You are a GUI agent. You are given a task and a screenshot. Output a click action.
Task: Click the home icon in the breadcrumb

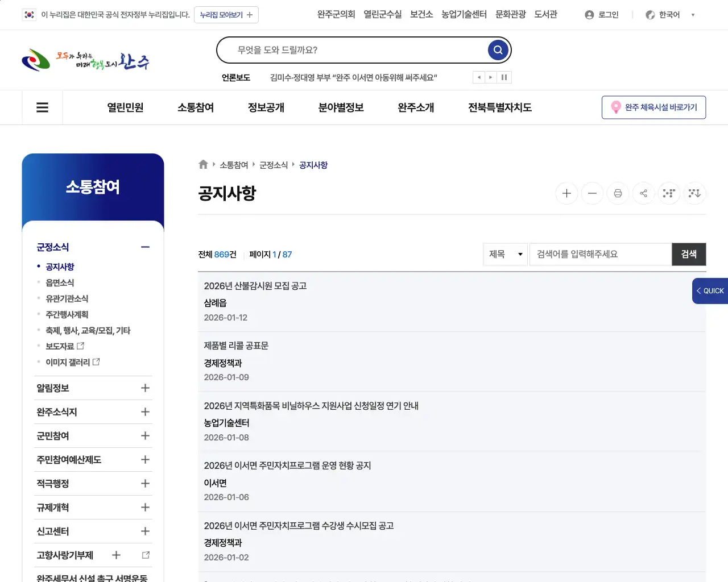point(203,164)
